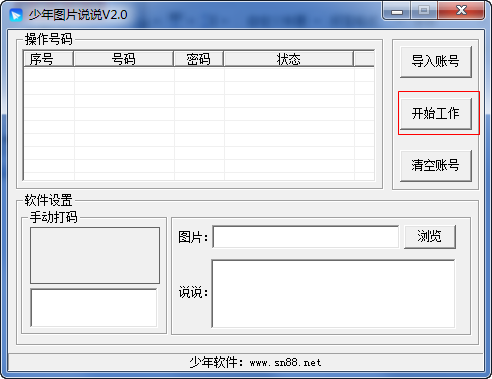The image size is (492, 379).
Task: Click the 号码 column header
Action: [x=124, y=59]
